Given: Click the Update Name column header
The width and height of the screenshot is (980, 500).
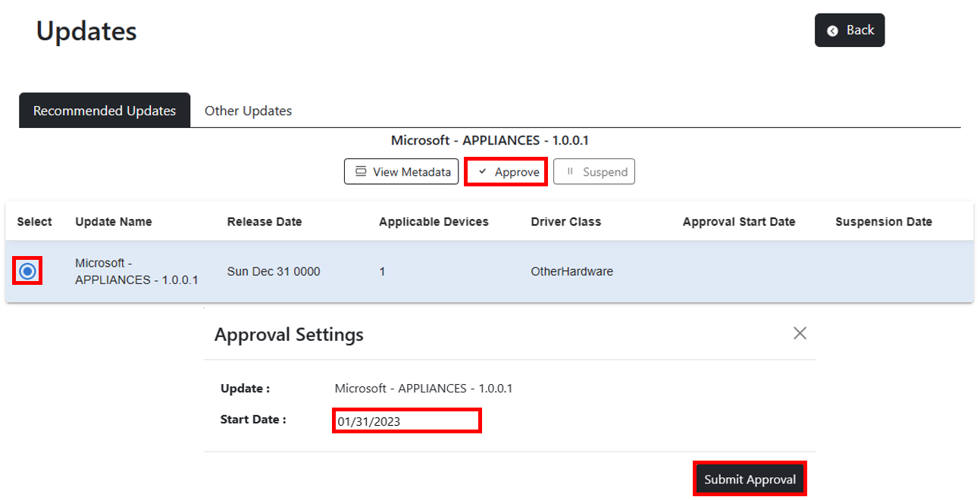Looking at the screenshot, I should (114, 222).
